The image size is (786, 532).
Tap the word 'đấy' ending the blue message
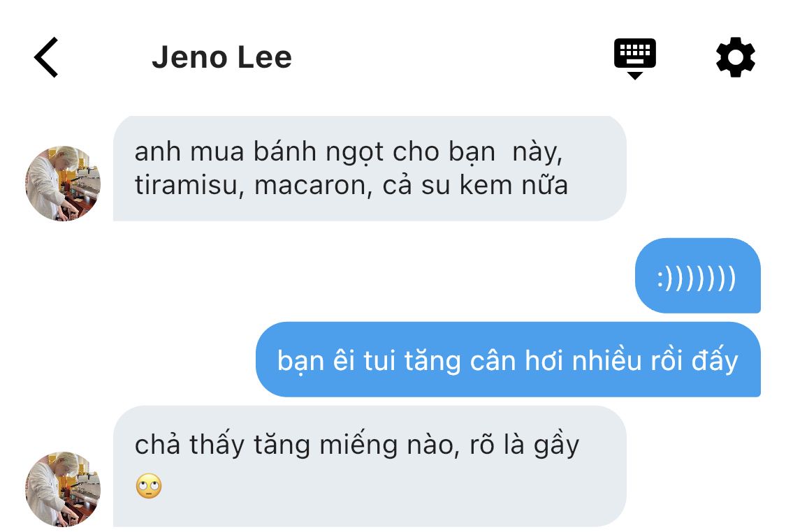pyautogui.click(x=715, y=361)
